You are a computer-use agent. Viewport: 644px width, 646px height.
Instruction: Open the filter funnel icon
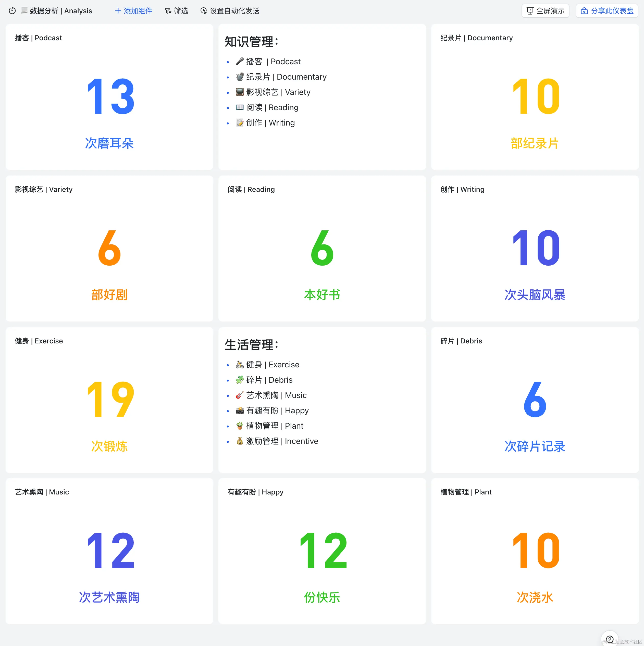click(168, 11)
